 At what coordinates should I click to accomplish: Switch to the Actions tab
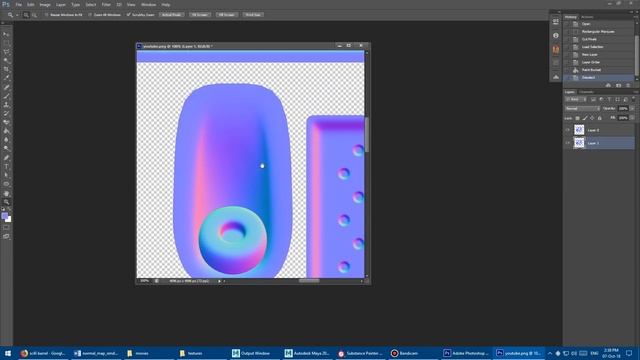(x=587, y=17)
